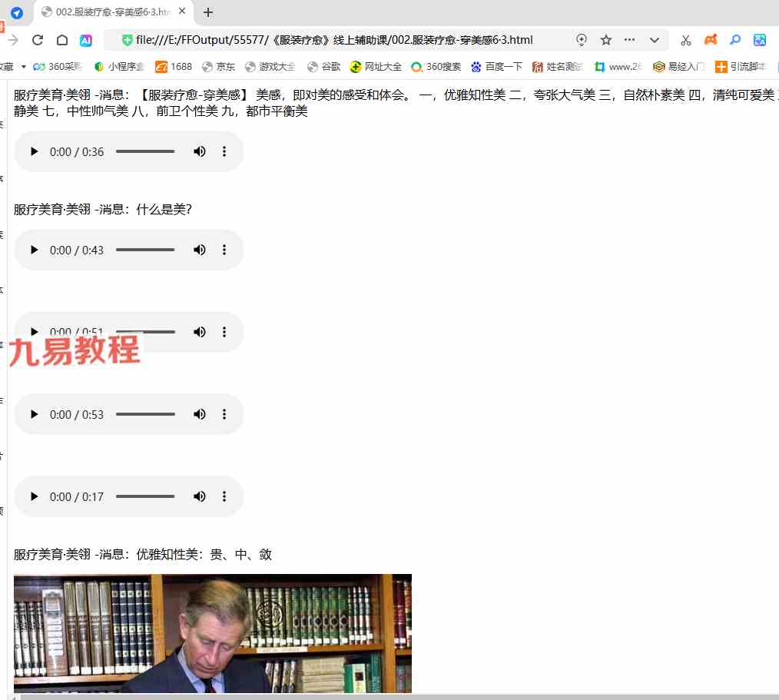Open more options for 0:17 audio
The image size is (779, 700).
point(224,496)
